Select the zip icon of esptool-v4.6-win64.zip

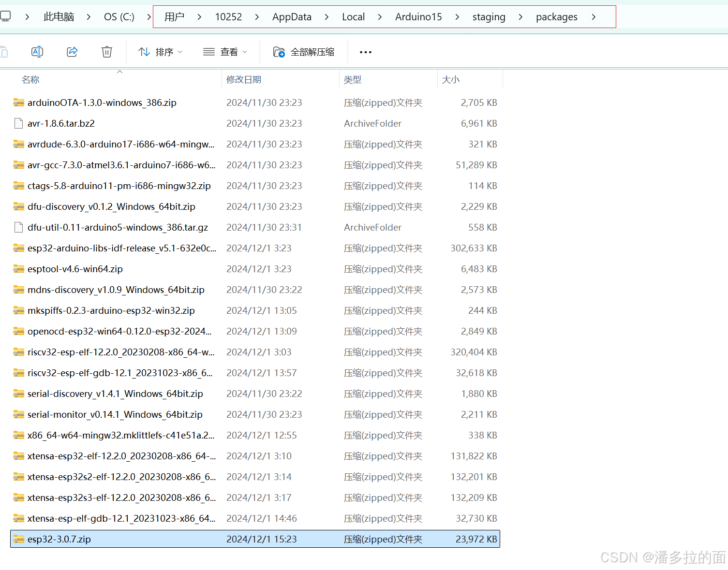[x=19, y=269]
